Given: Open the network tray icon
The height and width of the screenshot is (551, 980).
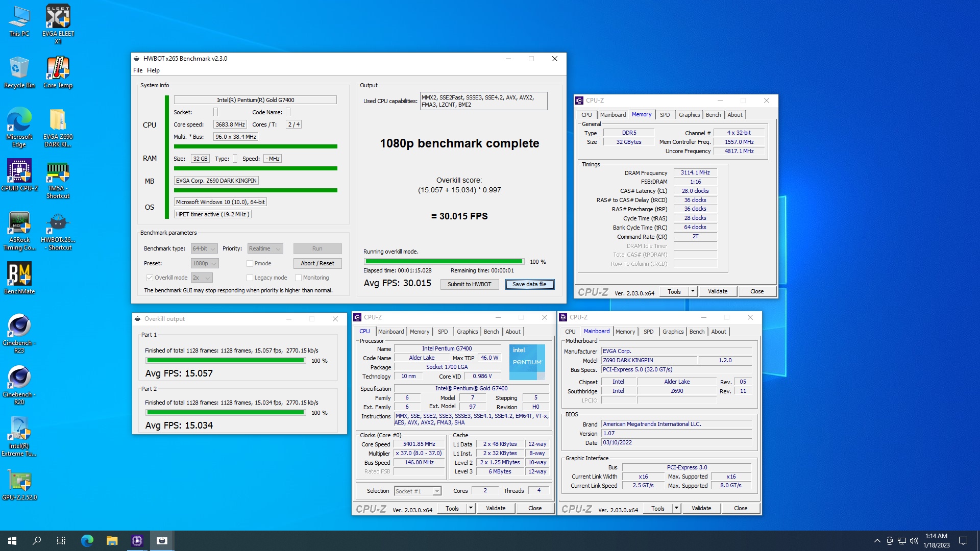Looking at the screenshot, I should (x=901, y=541).
